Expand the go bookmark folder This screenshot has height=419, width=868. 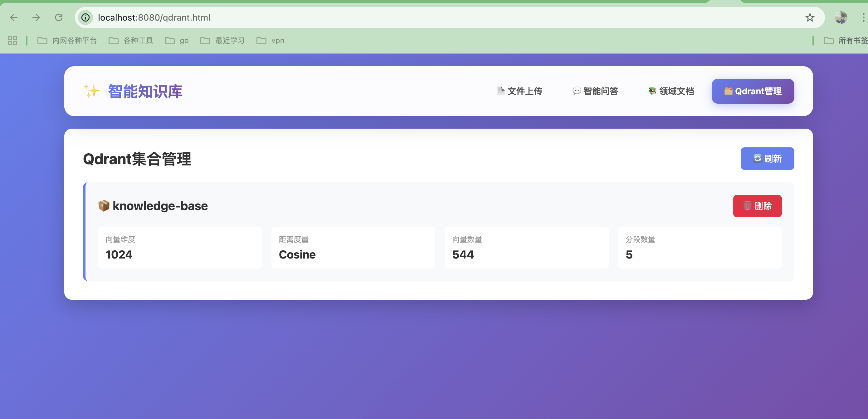coord(177,41)
